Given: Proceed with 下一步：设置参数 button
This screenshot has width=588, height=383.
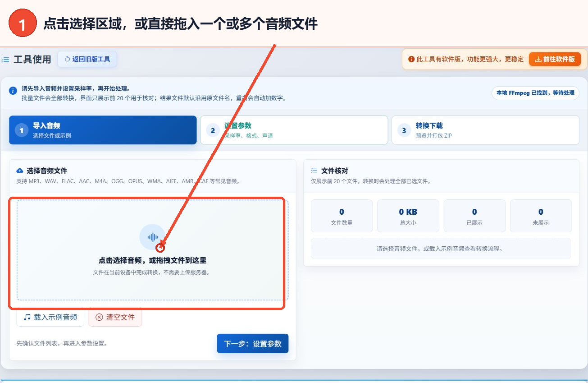Looking at the screenshot, I should click(253, 344).
